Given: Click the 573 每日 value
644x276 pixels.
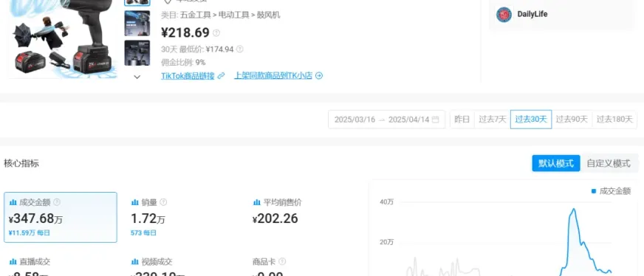Looking at the screenshot, I should click(x=143, y=233).
